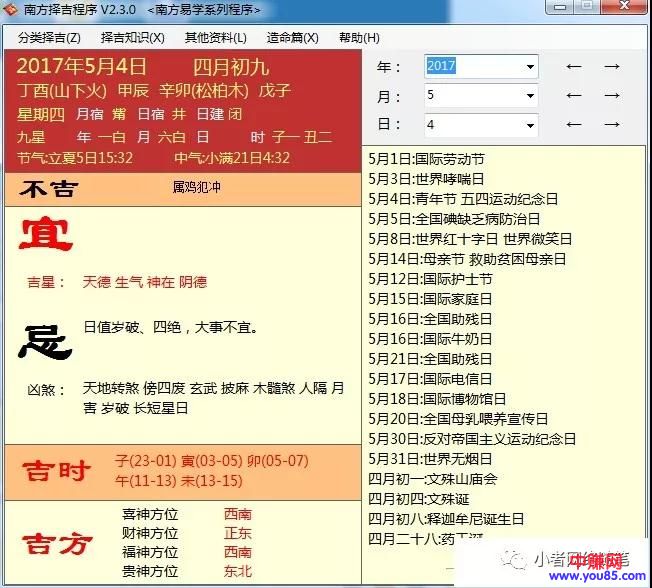Screen dimensions: 652x588
Task: Click the next year right arrow
Action: pyautogui.click(x=612, y=67)
